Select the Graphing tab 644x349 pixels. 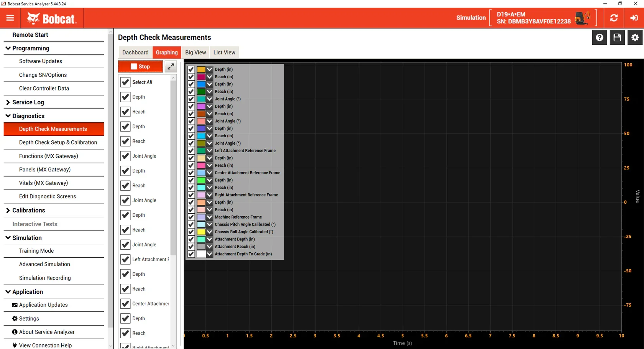(167, 53)
